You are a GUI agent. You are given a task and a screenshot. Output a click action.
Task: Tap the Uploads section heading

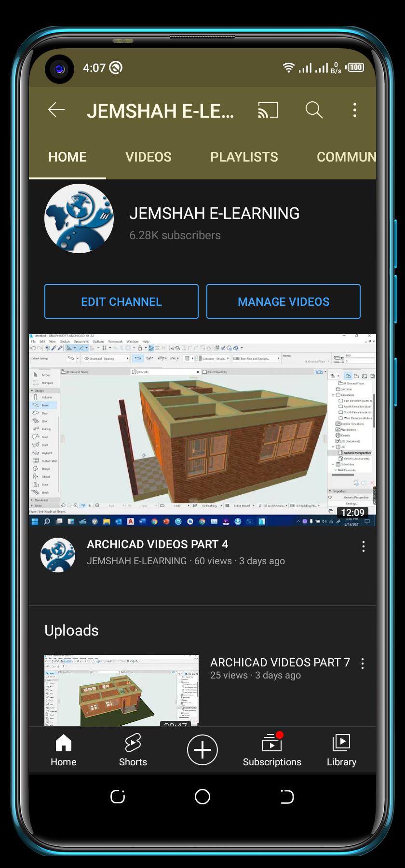pos(71,630)
